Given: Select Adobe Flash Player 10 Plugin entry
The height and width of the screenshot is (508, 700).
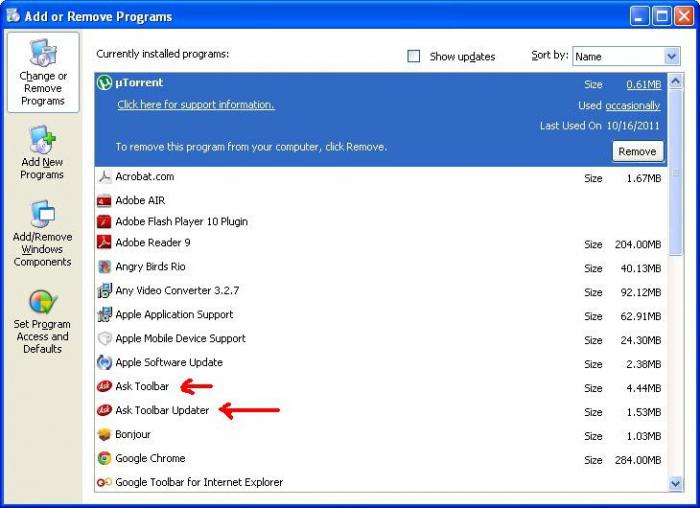Looking at the screenshot, I should (380, 221).
